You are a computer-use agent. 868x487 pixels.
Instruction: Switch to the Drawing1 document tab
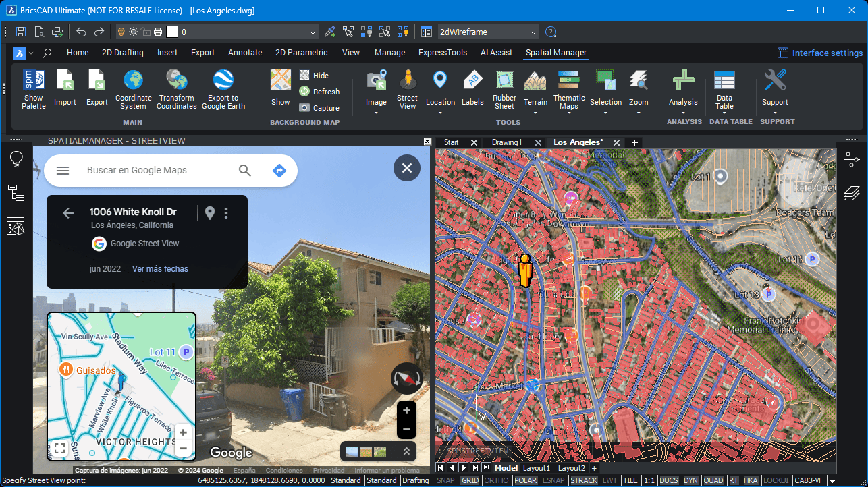coord(507,142)
